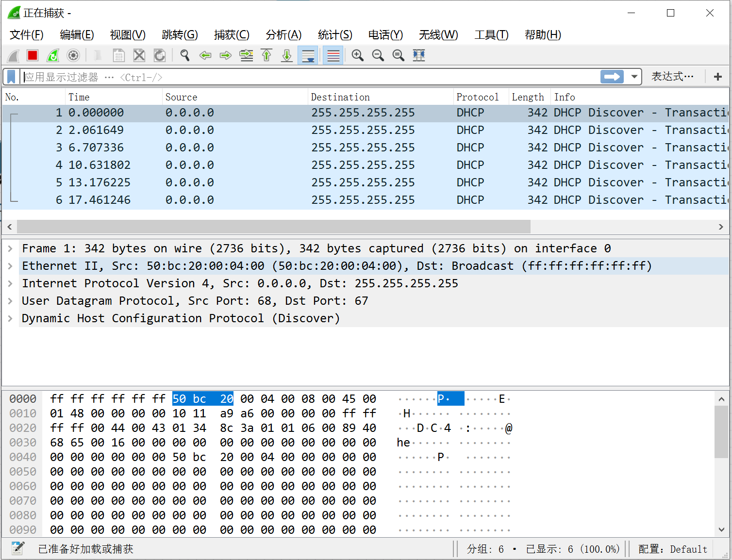Image resolution: width=732 pixels, height=560 pixels.
Task: Click the go to specified packet icon
Action: coord(247,56)
